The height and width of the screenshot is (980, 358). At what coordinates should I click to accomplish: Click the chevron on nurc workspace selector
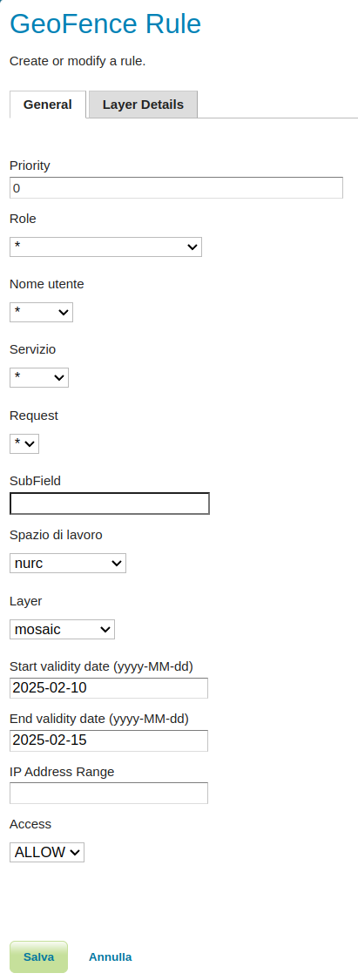pyautogui.click(x=116, y=564)
